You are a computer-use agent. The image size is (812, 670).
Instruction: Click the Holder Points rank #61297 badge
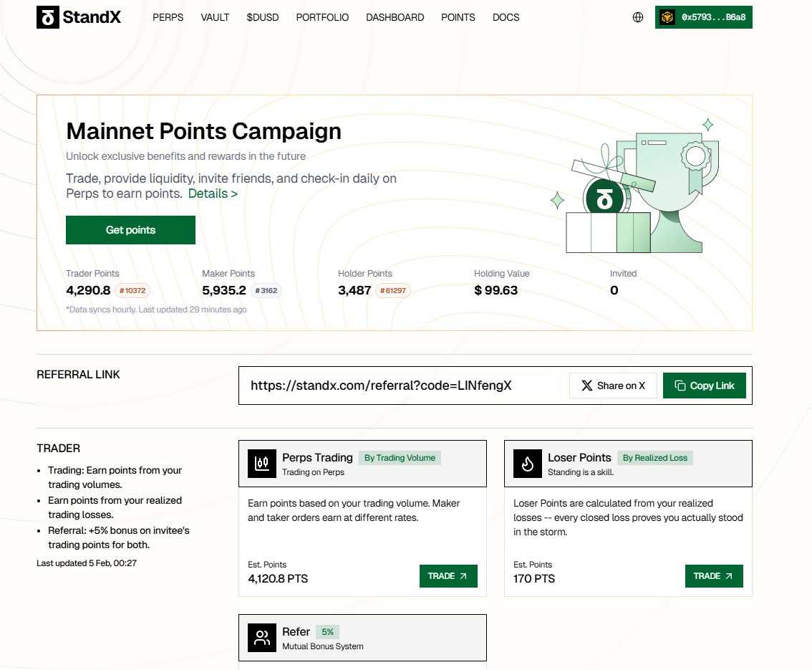pos(393,291)
